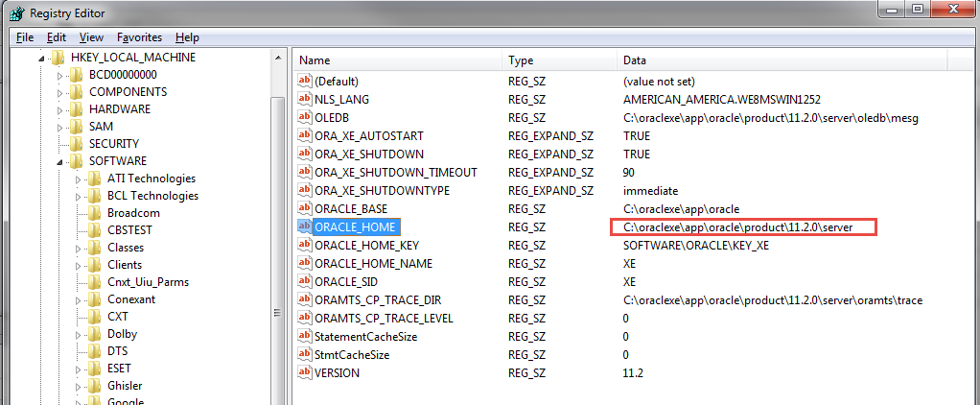Image resolution: width=980 pixels, height=405 pixels.
Task: Sort values by the Name column header
Action: 398,60
